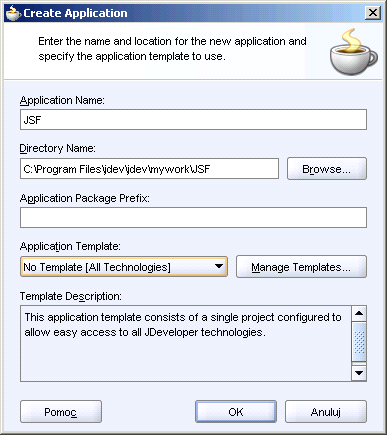Click the template description scroll down arrow
Viewport: 387px width, 435px height.
tap(359, 373)
